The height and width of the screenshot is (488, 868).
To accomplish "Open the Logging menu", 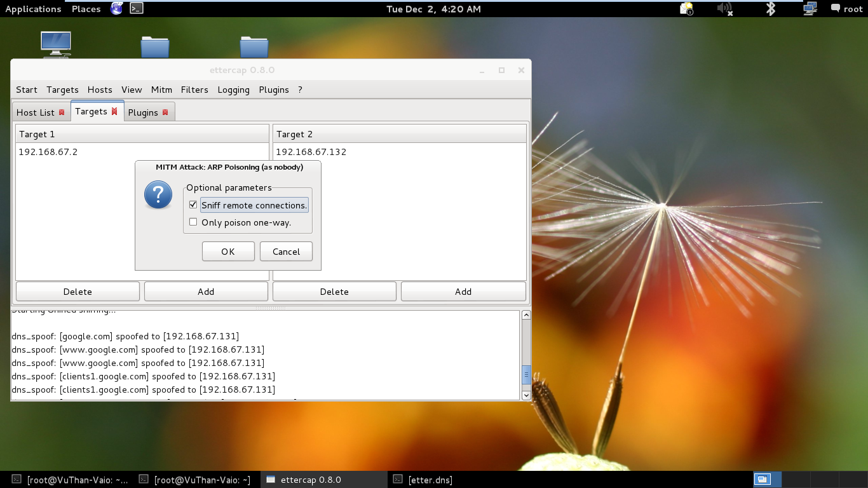I will (233, 90).
